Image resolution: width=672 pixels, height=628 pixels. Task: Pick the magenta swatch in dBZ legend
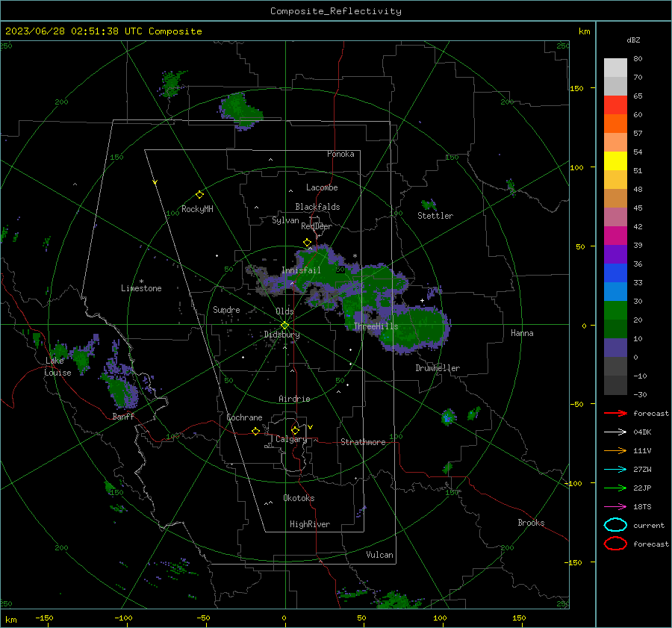pos(615,236)
